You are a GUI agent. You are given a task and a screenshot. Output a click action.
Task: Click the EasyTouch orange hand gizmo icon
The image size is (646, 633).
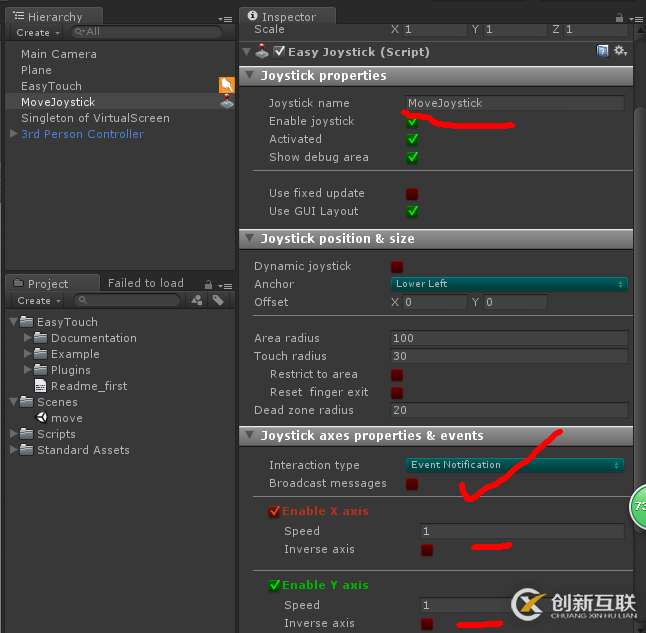[226, 85]
